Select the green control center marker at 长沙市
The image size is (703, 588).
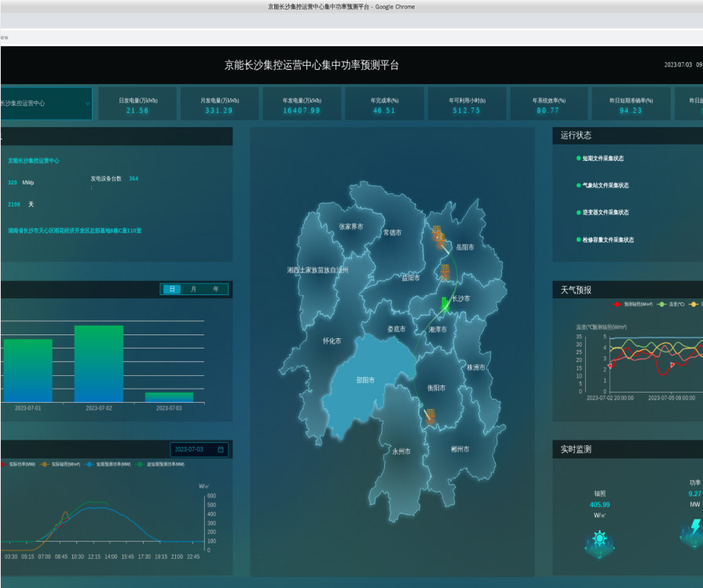445,305
